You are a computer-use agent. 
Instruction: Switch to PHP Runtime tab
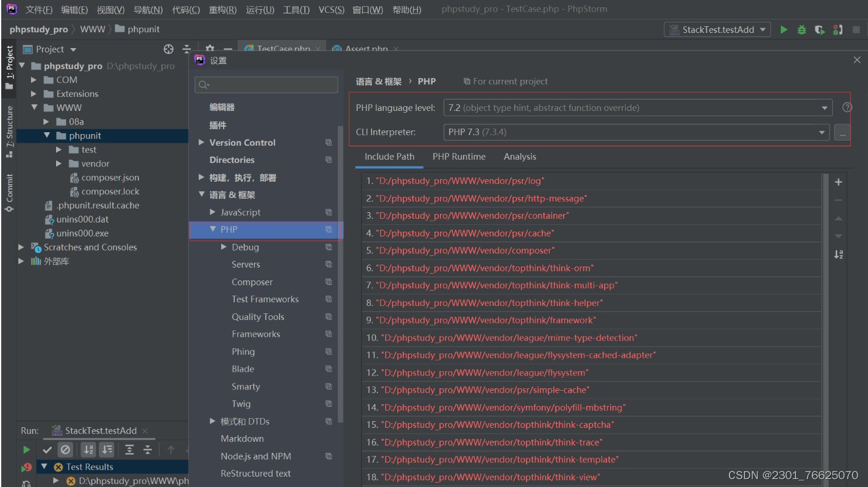pos(459,157)
